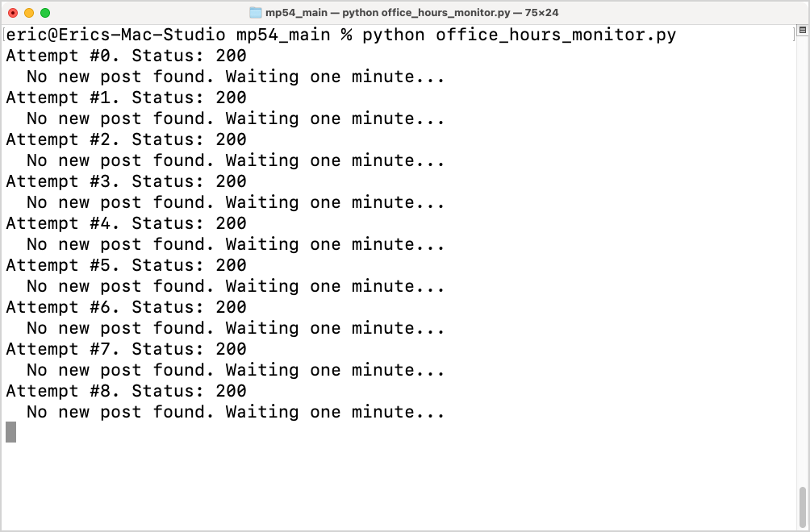Click the last 'No new post found' line

point(236,412)
